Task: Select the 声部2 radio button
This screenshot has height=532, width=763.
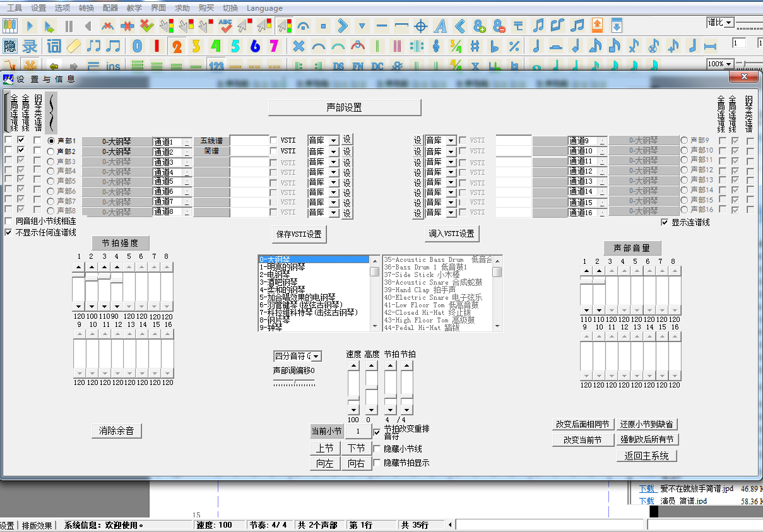Action: [51, 151]
